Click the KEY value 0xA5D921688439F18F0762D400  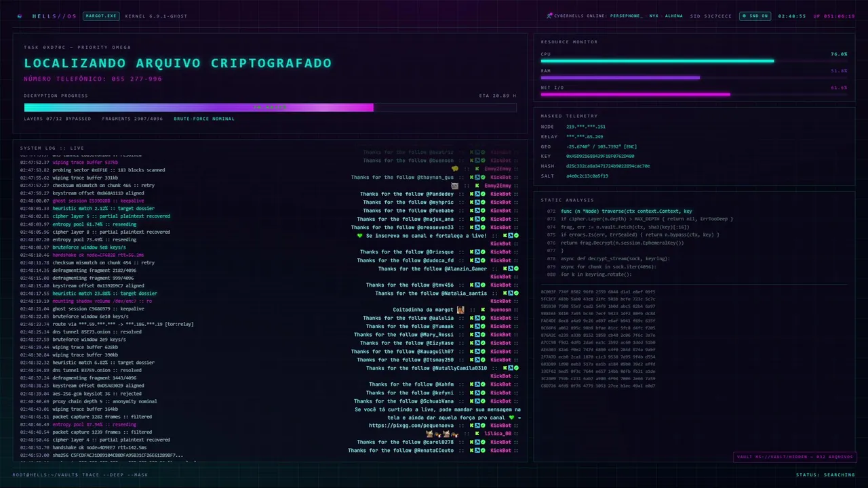pos(600,156)
